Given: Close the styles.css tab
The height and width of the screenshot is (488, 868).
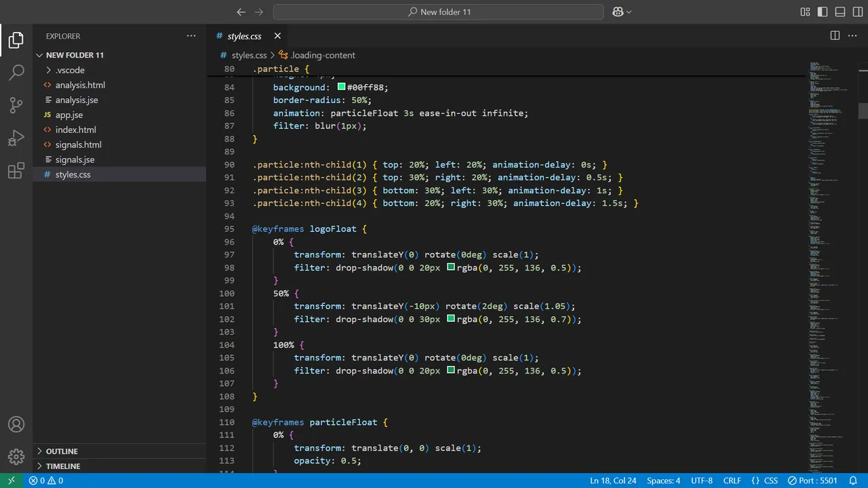Looking at the screenshot, I should point(277,36).
